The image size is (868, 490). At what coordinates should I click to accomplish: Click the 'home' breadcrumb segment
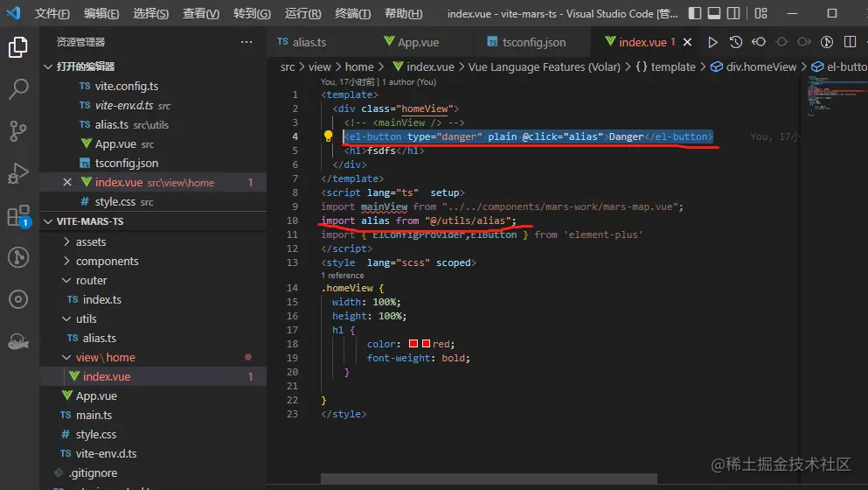click(x=359, y=67)
